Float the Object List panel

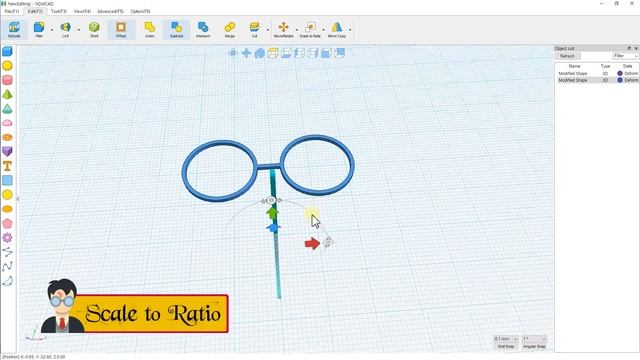pyautogui.click(x=629, y=48)
